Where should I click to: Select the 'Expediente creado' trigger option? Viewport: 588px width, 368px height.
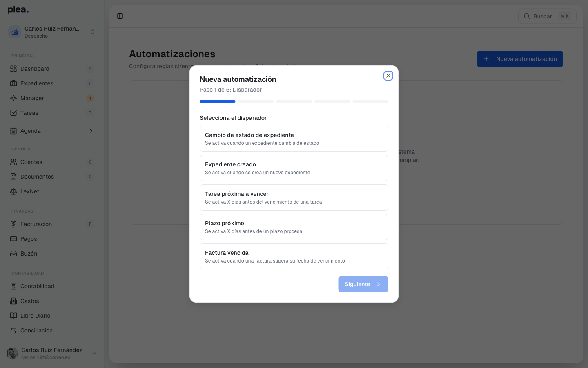pyautogui.click(x=294, y=168)
